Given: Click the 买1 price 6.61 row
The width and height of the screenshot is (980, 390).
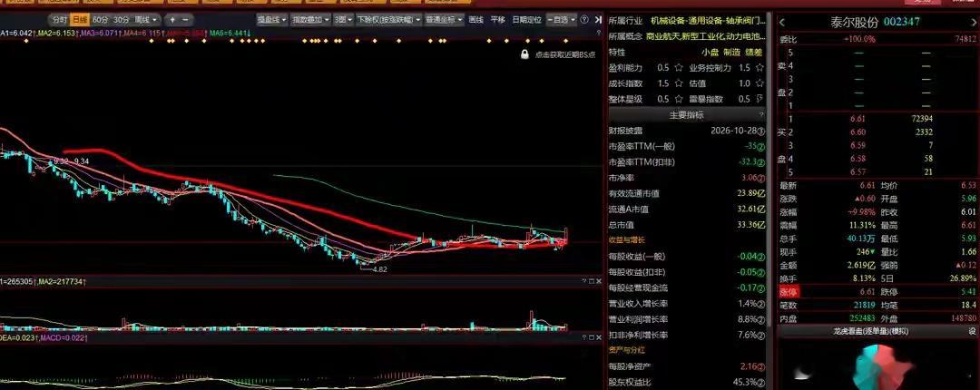Looking at the screenshot, I should coord(877,119).
